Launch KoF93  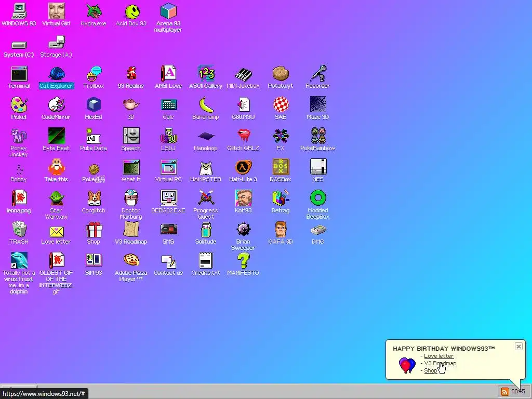click(243, 199)
